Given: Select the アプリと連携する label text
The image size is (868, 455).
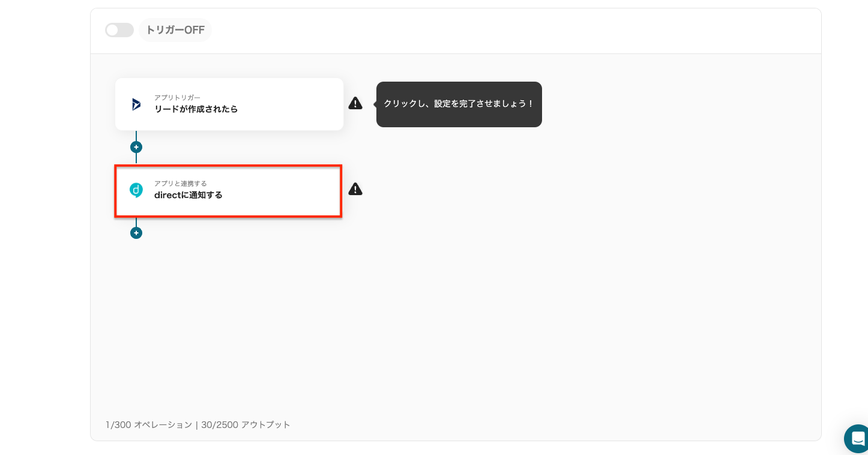Looking at the screenshot, I should (x=180, y=183).
